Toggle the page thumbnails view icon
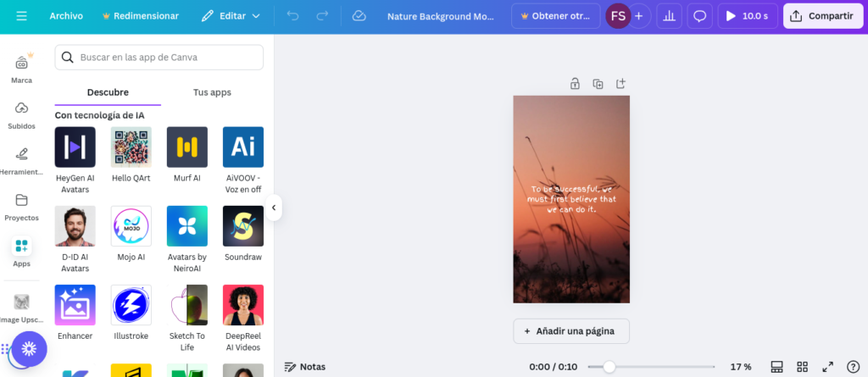Viewport: 868px width, 377px height. coord(776,367)
